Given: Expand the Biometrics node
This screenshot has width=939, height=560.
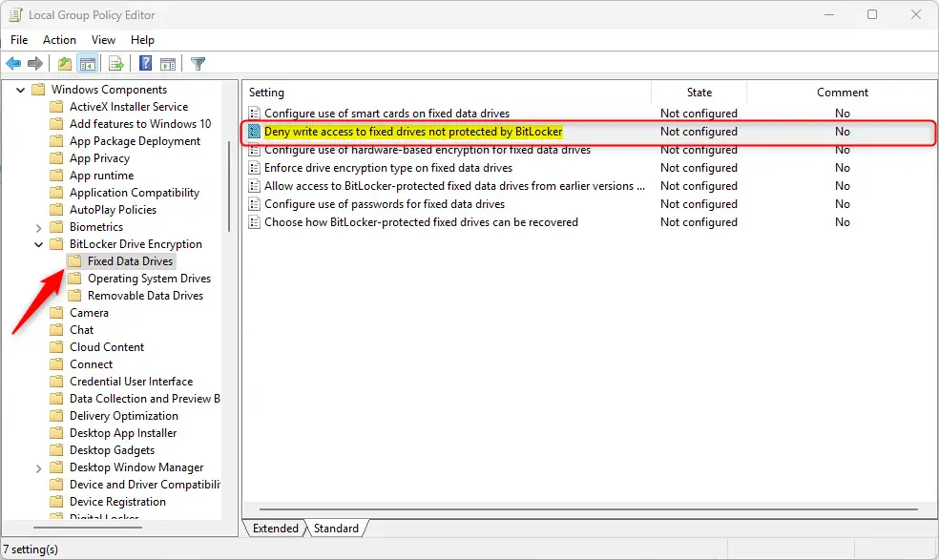Looking at the screenshot, I should [38, 228].
